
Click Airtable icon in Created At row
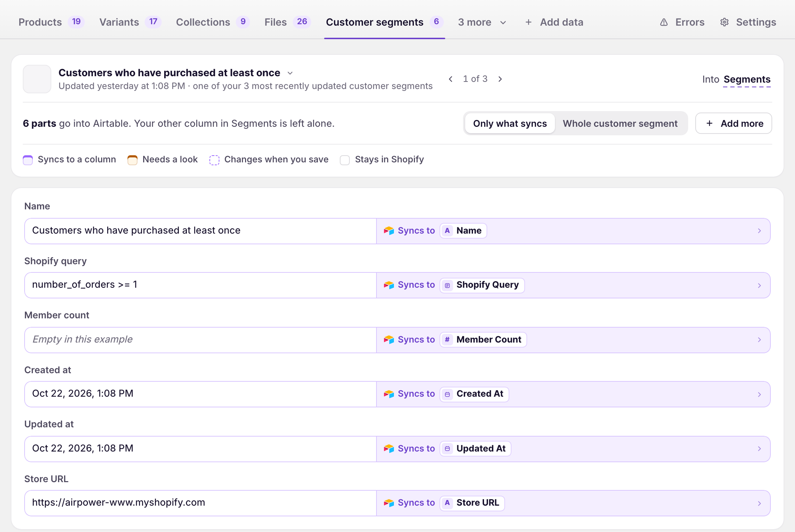(x=389, y=394)
